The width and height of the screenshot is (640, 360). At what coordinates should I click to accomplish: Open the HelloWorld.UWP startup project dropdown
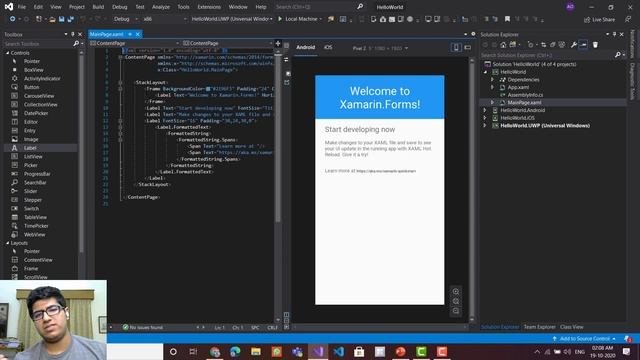pyautogui.click(x=232, y=19)
